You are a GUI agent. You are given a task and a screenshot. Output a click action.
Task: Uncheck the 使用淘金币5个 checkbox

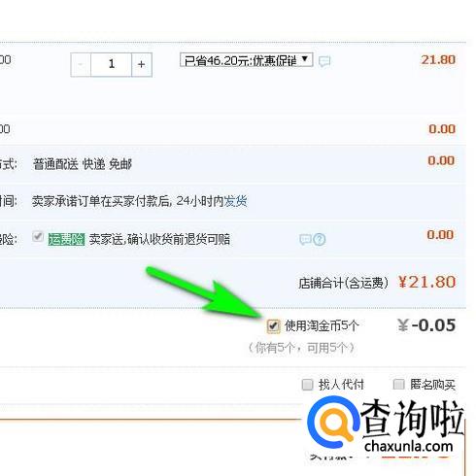[273, 325]
